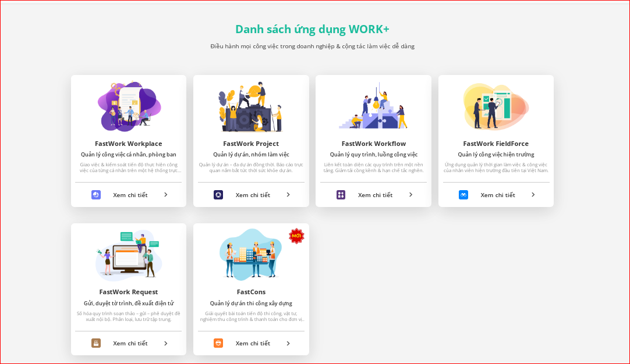630x364 pixels.
Task: Expand FastWork FieldForce with its chevron arrow
Action: [x=533, y=195]
